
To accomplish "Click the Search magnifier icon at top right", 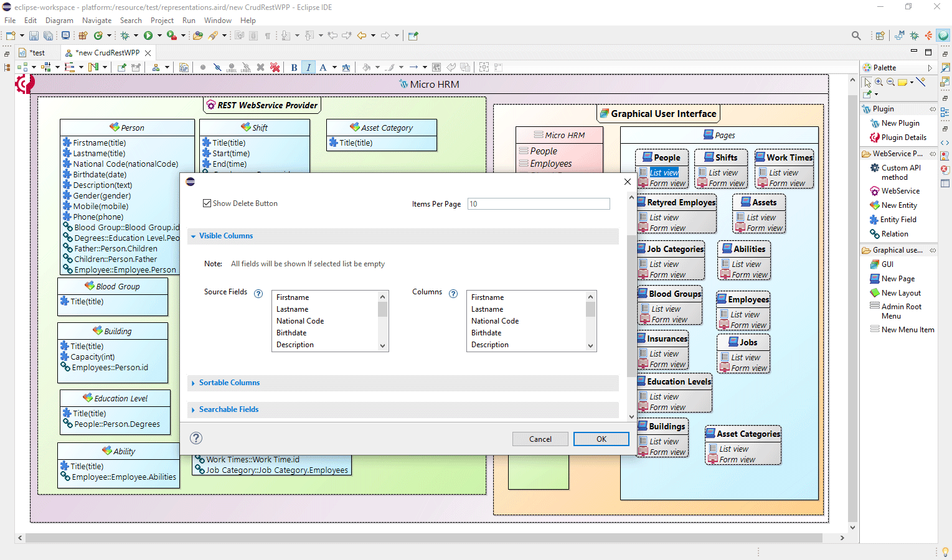I will [856, 35].
